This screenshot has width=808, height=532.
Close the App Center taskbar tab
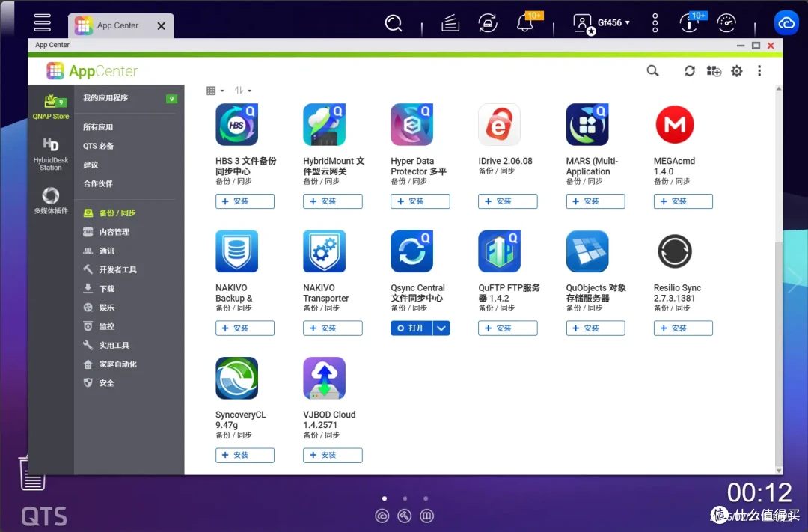pyautogui.click(x=162, y=25)
